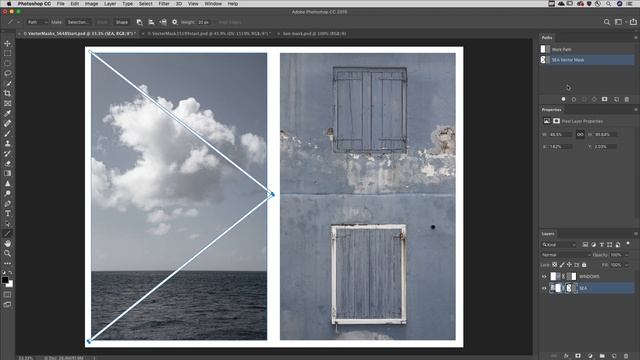Open the Image menu
Viewport: 640px width, 360px height.
(91, 4)
